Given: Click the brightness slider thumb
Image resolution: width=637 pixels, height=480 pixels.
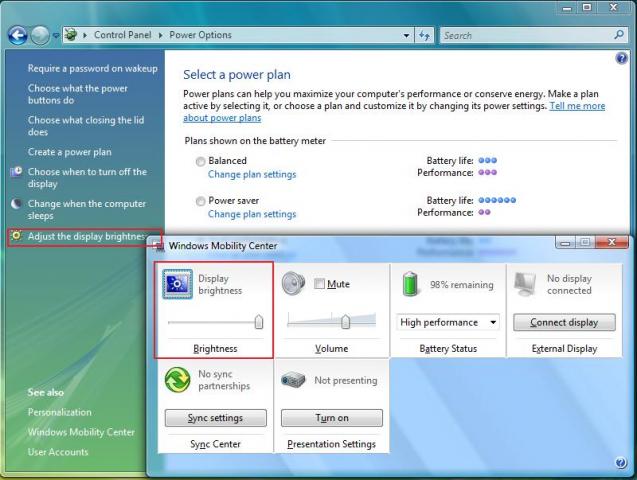Looking at the screenshot, I should click(259, 322).
